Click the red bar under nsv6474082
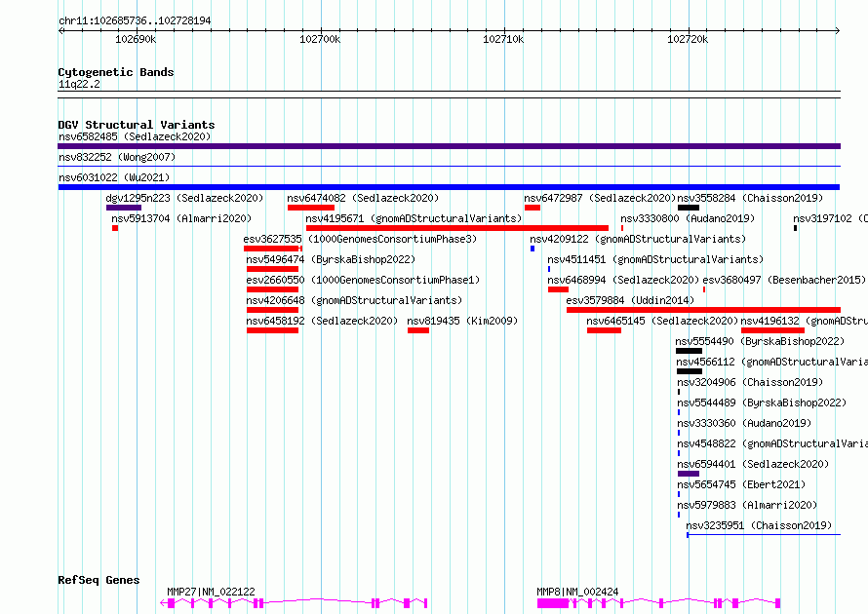Viewport: 868px width, 614px height. 310,208
